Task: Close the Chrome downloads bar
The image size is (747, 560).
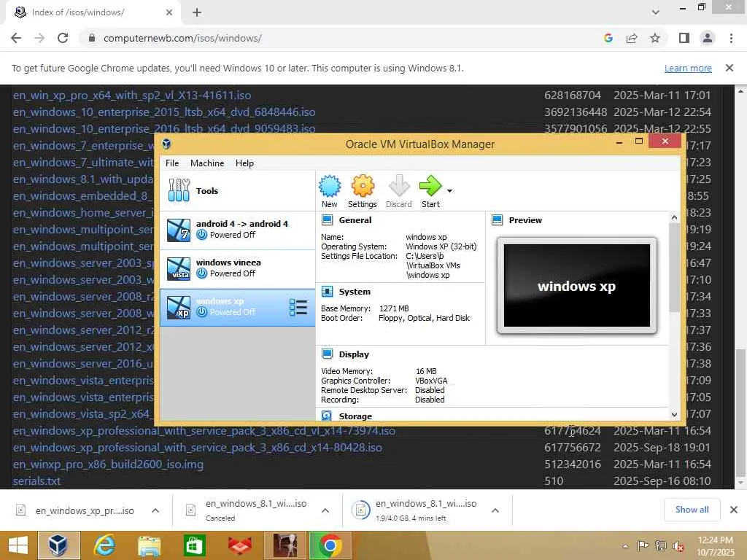Action: 734,510
